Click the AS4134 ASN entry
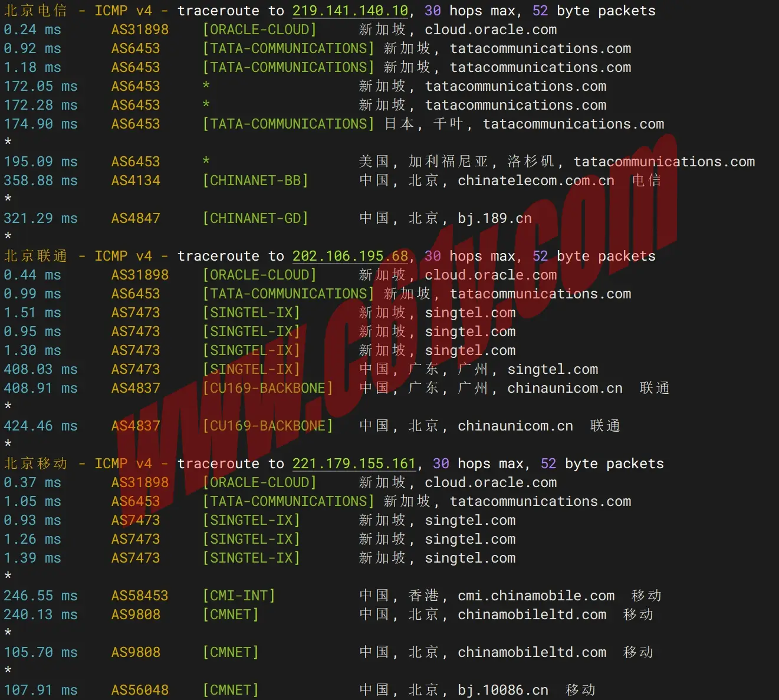779x700 pixels. [x=136, y=180]
